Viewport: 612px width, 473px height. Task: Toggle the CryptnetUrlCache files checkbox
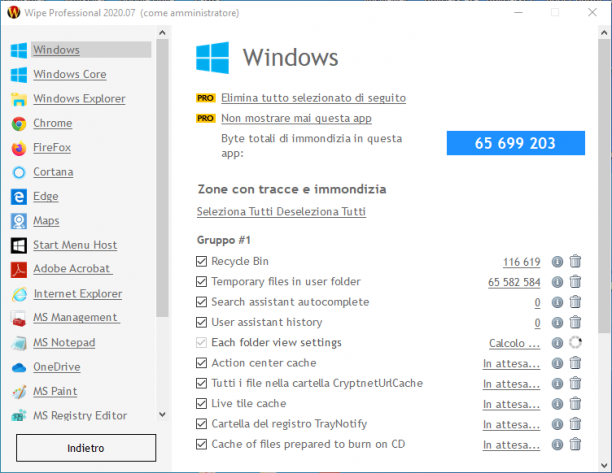coord(201,383)
